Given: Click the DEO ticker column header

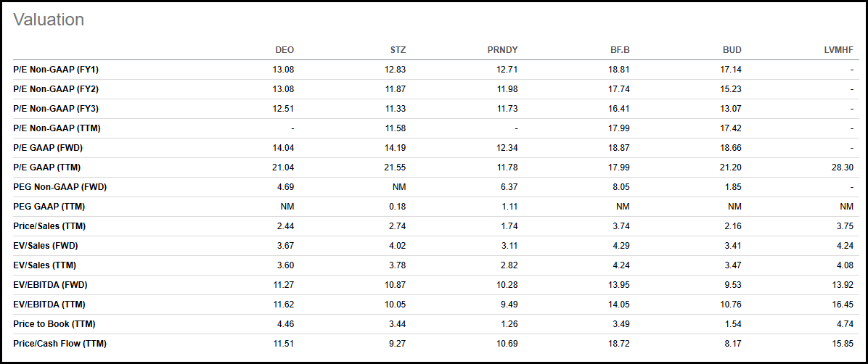Looking at the screenshot, I should coord(284,50).
